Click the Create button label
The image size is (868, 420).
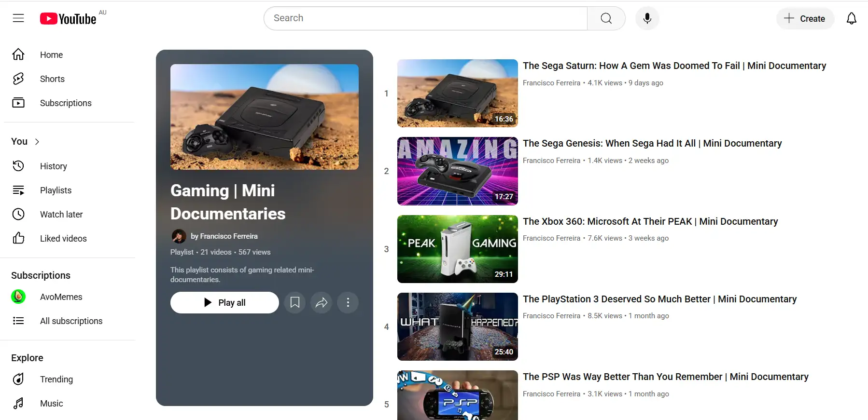tap(812, 19)
